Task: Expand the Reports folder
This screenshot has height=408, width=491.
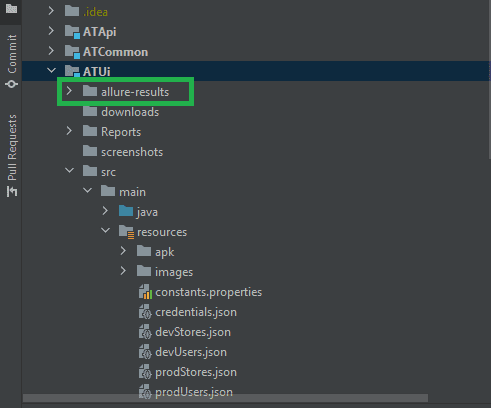Action: coord(69,131)
